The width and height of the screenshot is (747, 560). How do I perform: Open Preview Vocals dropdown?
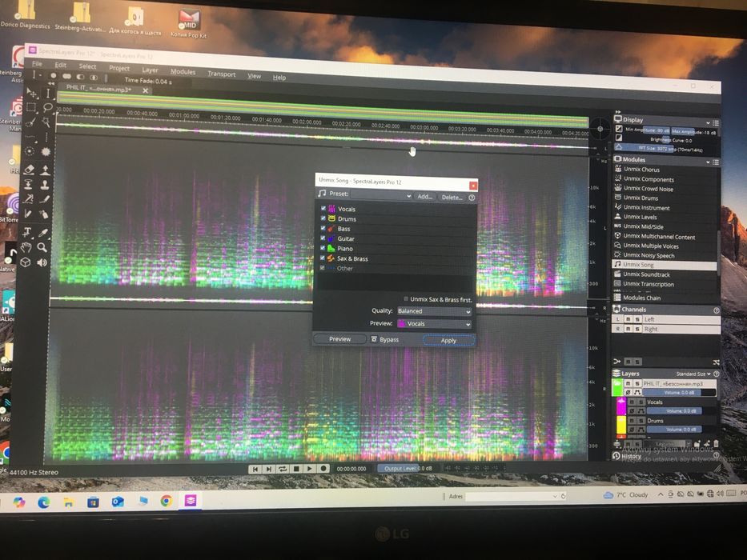(x=434, y=323)
